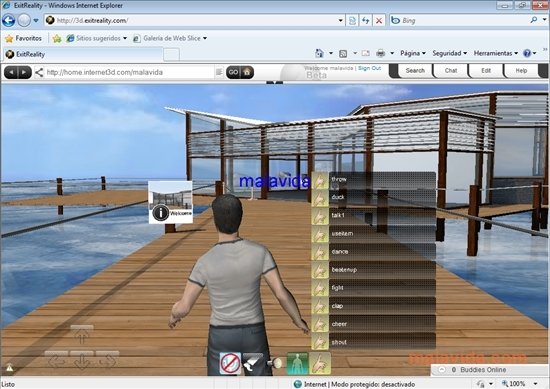This screenshot has height=389, width=550.
Task: Trigger the shout gesture icon
Action: pos(320,342)
